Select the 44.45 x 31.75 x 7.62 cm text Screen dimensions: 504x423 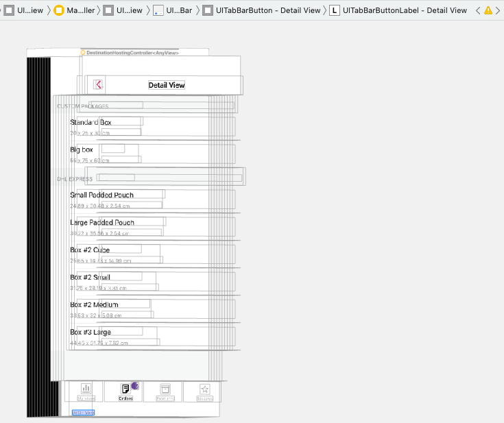[x=99, y=343]
